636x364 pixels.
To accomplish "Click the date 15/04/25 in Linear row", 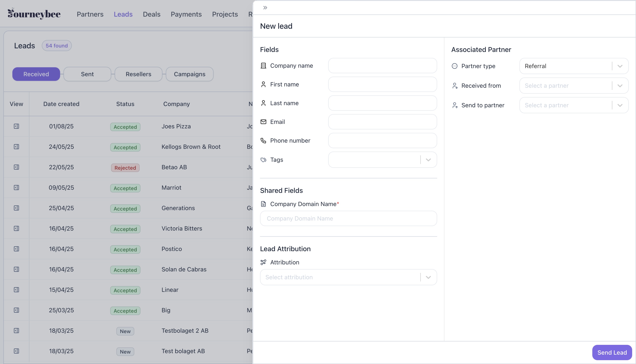I will pyautogui.click(x=61, y=290).
